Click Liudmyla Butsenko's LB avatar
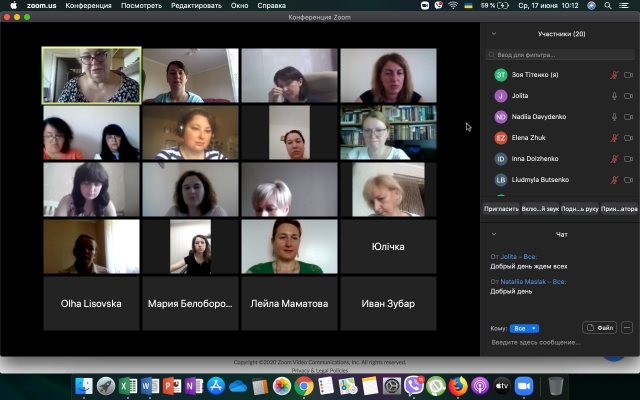 coord(500,180)
